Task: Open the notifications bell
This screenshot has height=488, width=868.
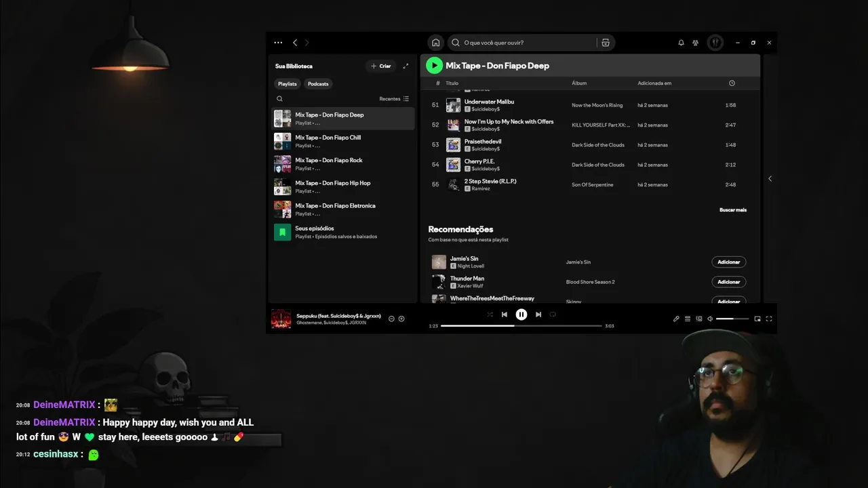Action: pos(681,43)
